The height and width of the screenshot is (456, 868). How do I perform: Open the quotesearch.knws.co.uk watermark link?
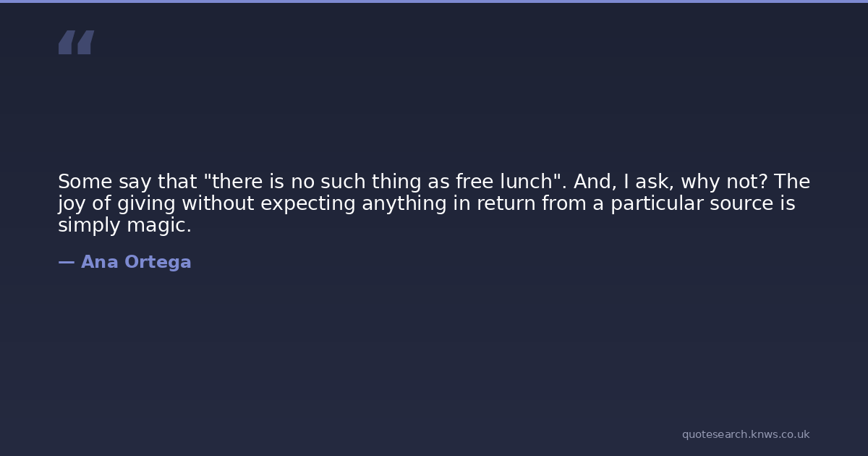click(745, 434)
